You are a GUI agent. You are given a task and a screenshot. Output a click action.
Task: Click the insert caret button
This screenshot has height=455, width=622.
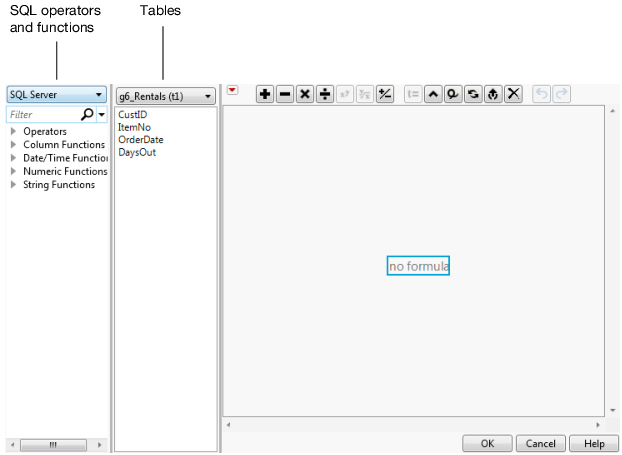pos(433,94)
